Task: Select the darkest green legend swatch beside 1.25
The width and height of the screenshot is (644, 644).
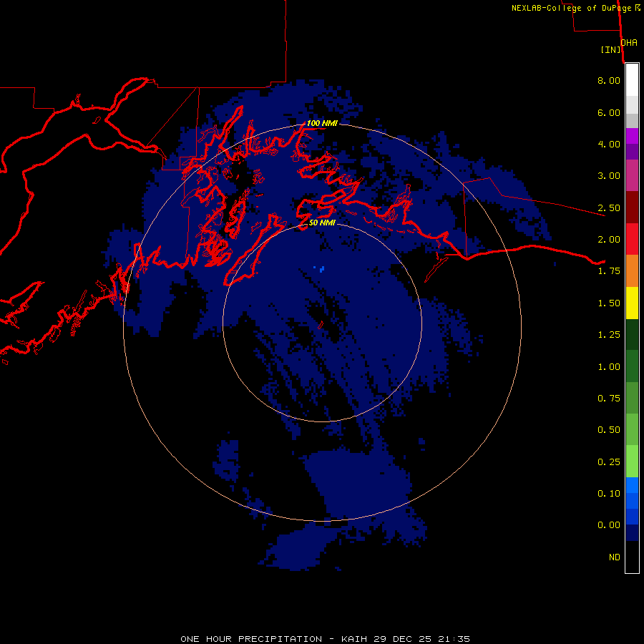Action: pyautogui.click(x=632, y=334)
